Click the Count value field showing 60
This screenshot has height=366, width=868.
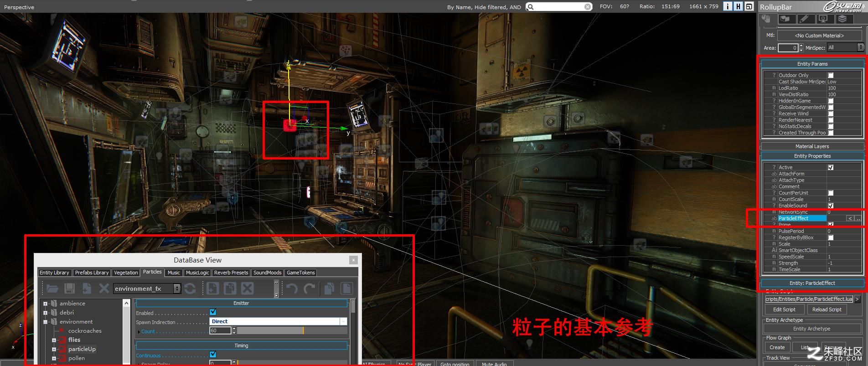[220, 331]
